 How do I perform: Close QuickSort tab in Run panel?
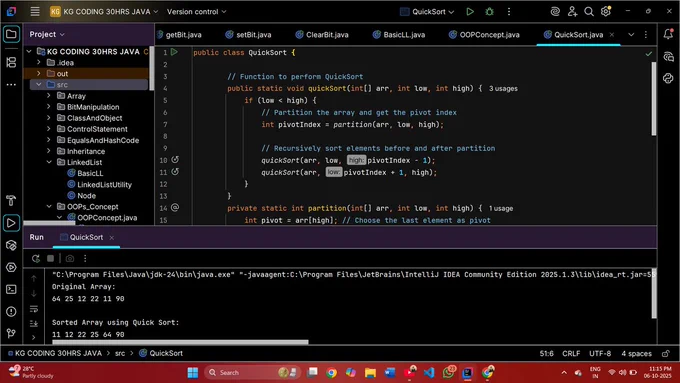[x=111, y=238]
